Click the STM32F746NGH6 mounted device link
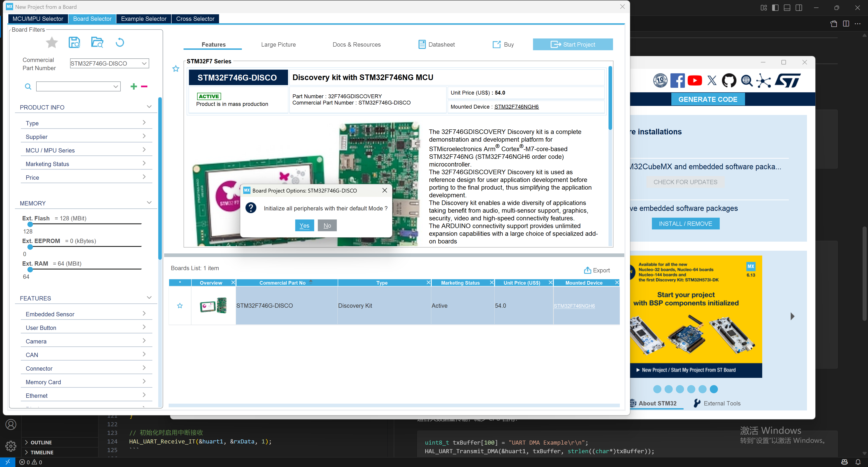 tap(516, 107)
